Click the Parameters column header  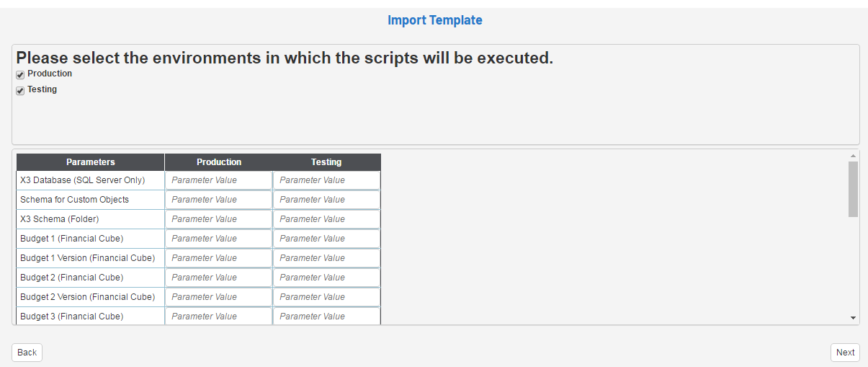click(x=91, y=162)
